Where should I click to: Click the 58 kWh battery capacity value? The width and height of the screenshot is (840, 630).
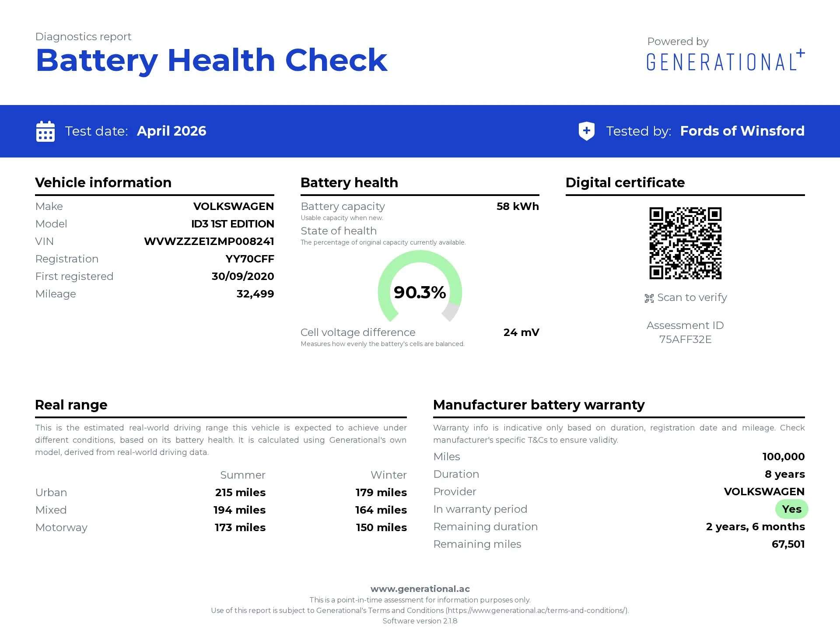point(518,206)
